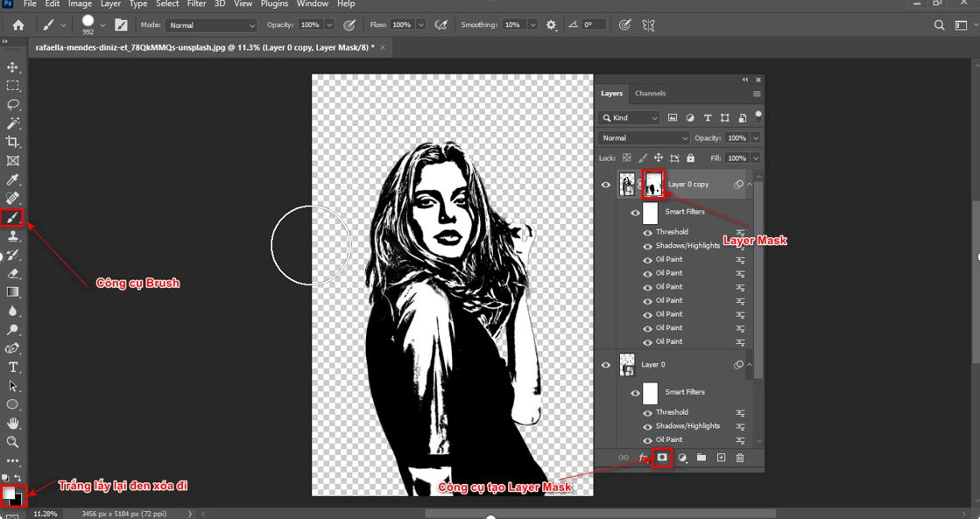The image size is (980, 519).
Task: Click the Add Layer Mask button
Action: point(663,457)
